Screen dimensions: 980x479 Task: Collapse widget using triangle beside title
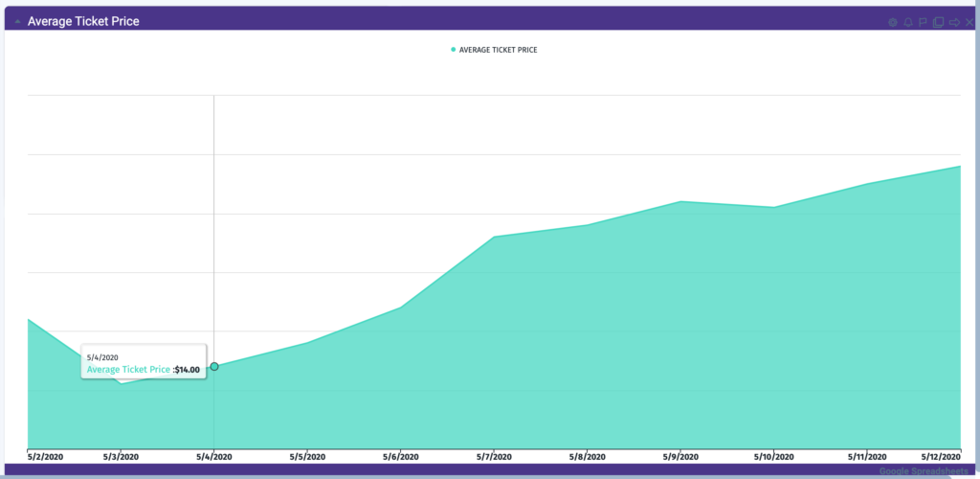[17, 22]
